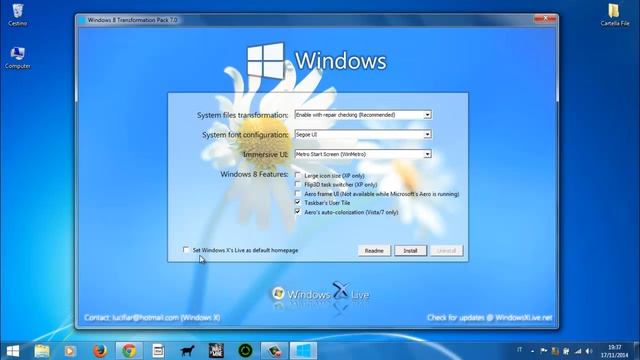Select the Windows 8 Transformation Pack taskbar item

[x=303, y=351]
